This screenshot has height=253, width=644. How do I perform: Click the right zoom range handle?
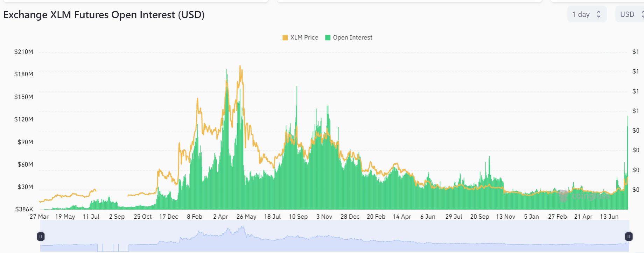click(629, 237)
